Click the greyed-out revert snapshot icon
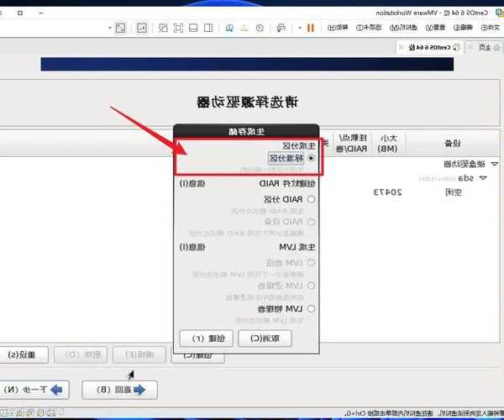 click(244, 28)
